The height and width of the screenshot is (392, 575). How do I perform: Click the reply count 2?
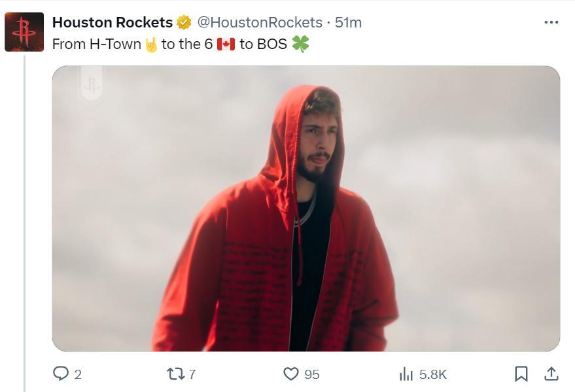click(x=78, y=374)
